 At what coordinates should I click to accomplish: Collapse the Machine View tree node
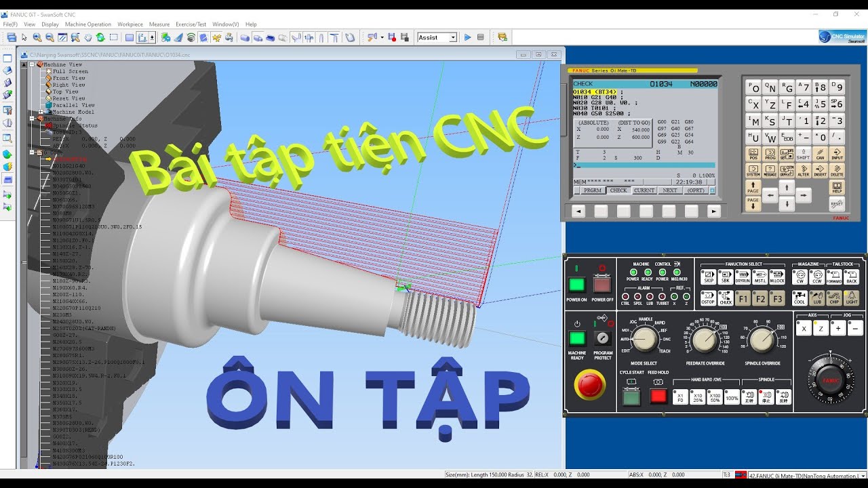31,64
